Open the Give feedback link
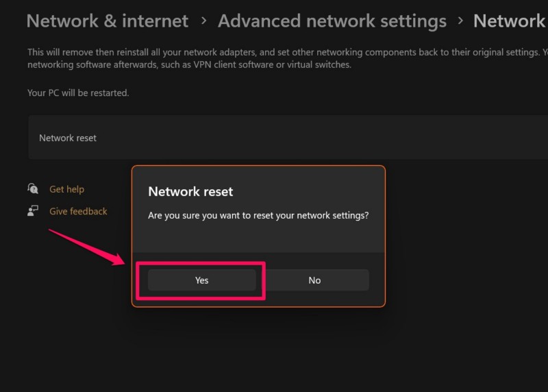The image size is (548, 392). [78, 211]
